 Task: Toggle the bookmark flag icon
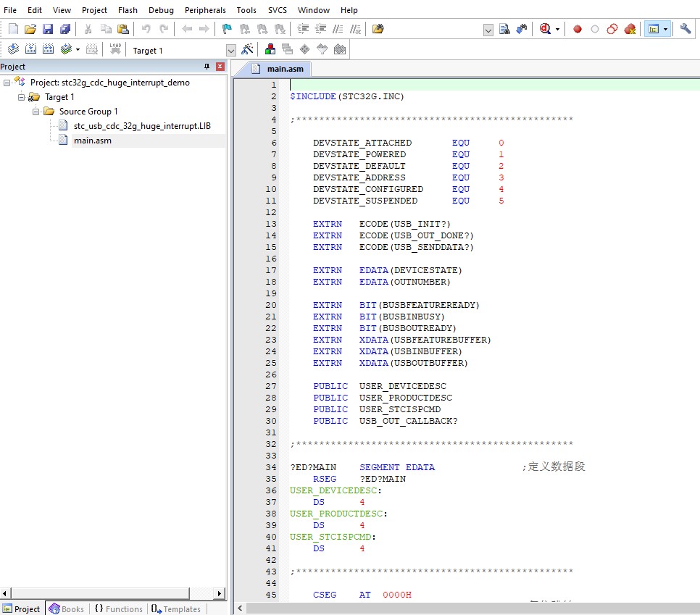(227, 29)
